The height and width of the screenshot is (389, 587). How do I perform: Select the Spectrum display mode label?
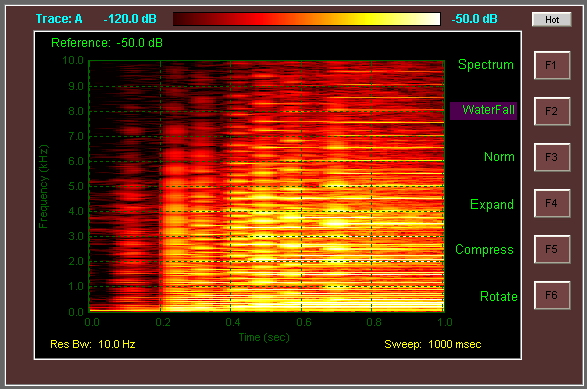[x=486, y=65]
